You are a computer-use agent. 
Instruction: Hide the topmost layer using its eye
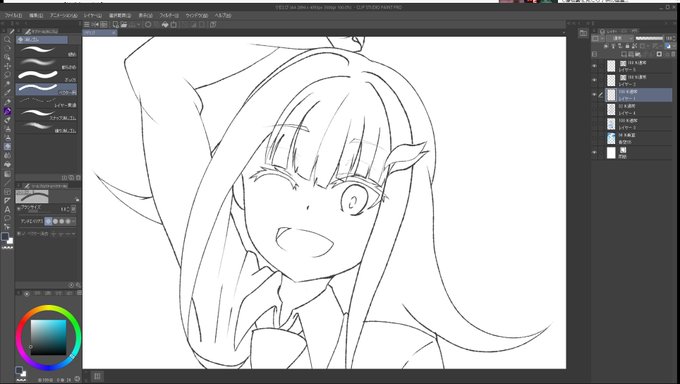595,66
